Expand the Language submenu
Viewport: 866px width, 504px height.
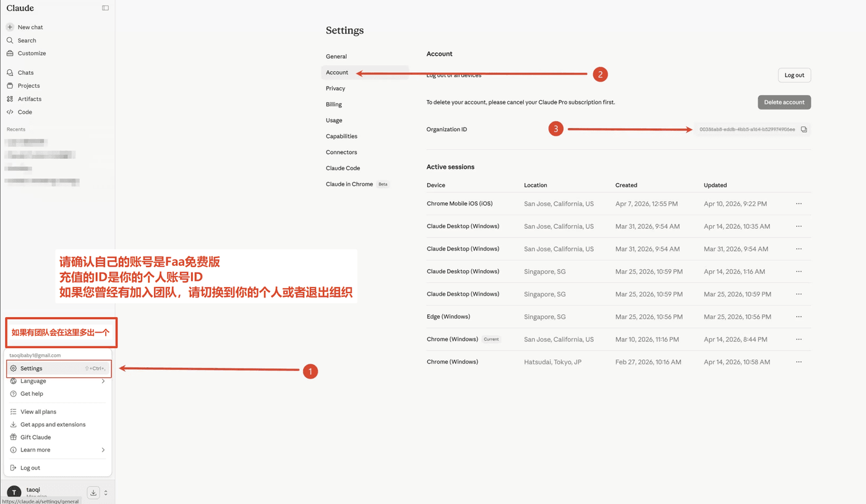coord(58,381)
